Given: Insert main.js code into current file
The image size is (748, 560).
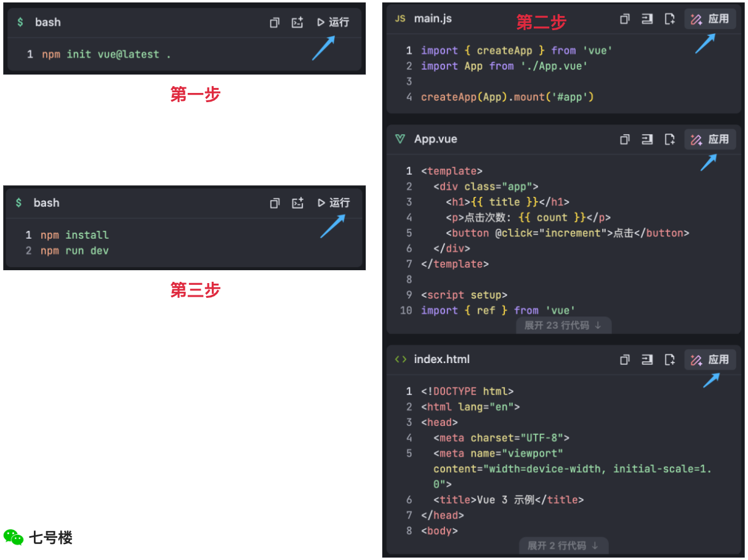Looking at the screenshot, I should 647,18.
